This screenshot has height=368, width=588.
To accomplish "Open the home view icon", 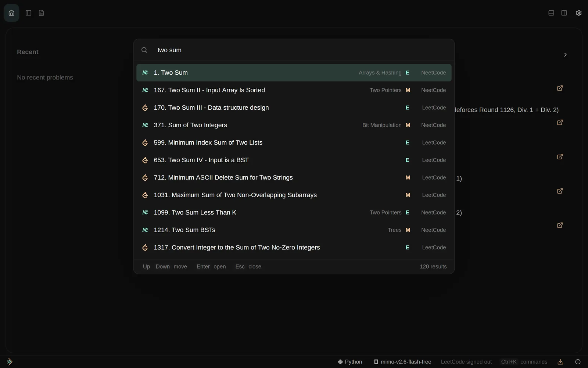I will 11,13.
